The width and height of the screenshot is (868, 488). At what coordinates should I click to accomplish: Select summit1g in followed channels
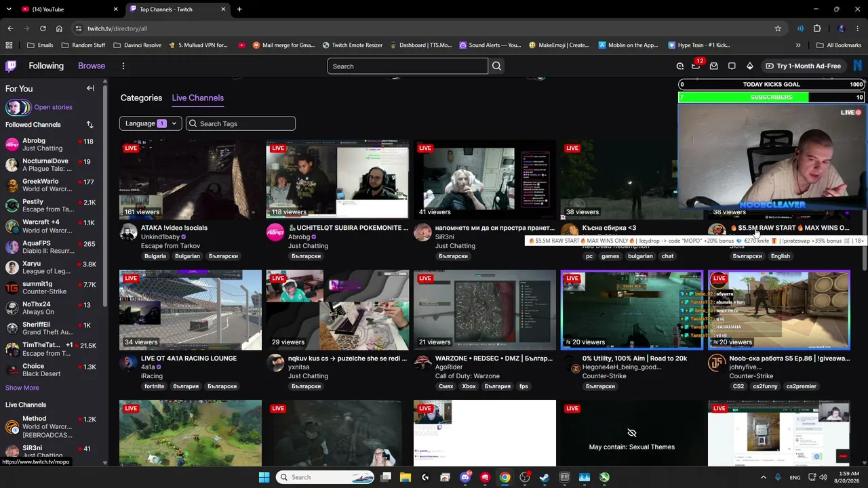pos(52,287)
